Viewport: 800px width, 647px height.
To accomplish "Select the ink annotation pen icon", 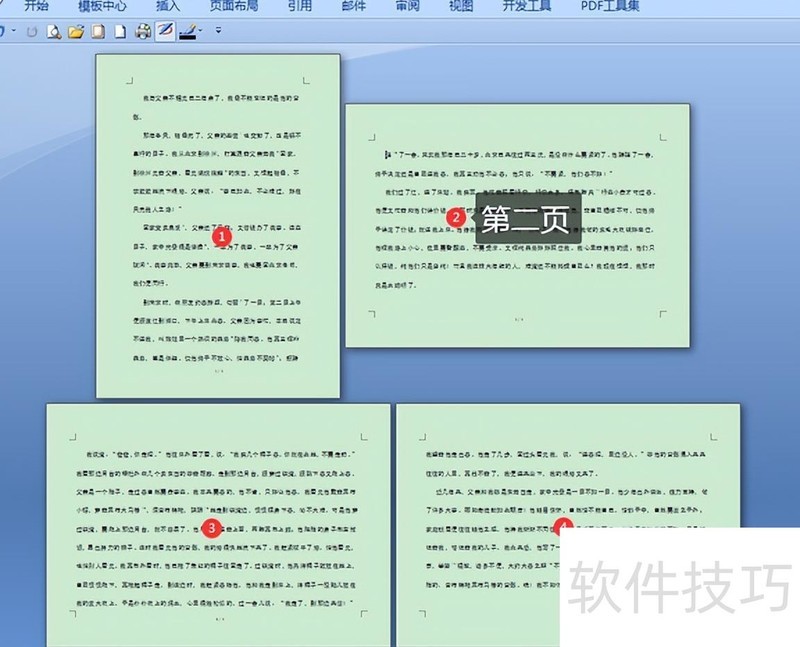I will (164, 32).
